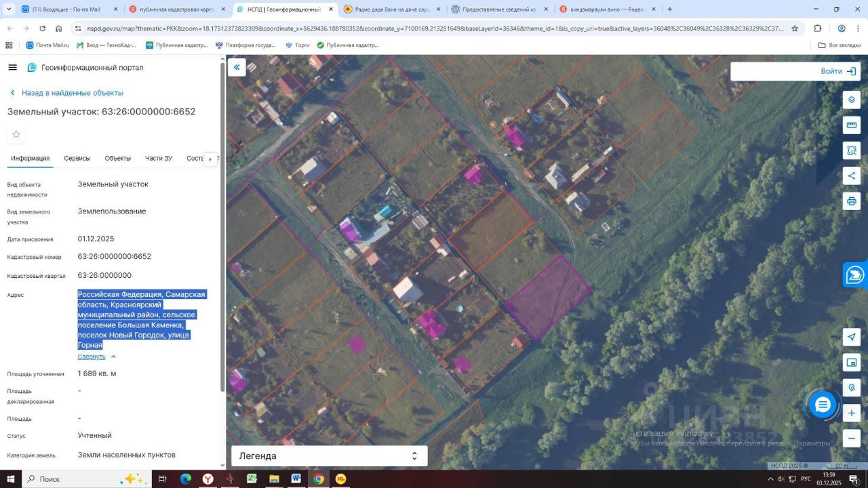The width and height of the screenshot is (868, 488).
Task: Switch to the Предоставление сведений browser tab
Action: 499,9
